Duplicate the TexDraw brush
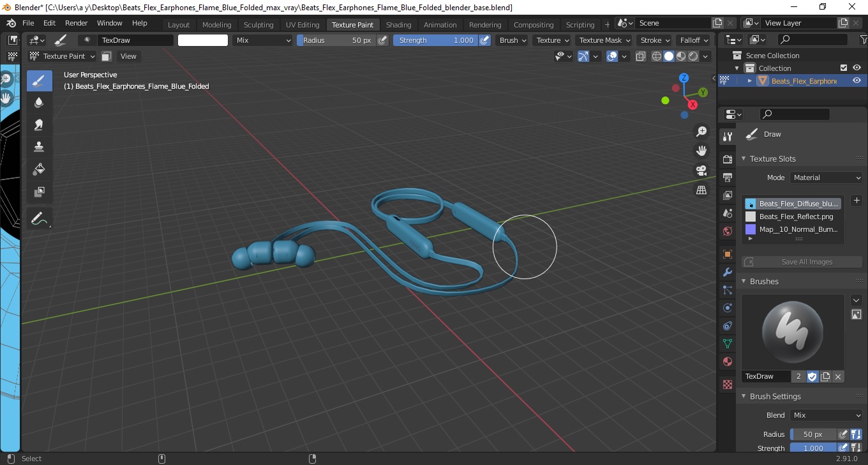Screen dimensions: 868x465 click(825, 377)
